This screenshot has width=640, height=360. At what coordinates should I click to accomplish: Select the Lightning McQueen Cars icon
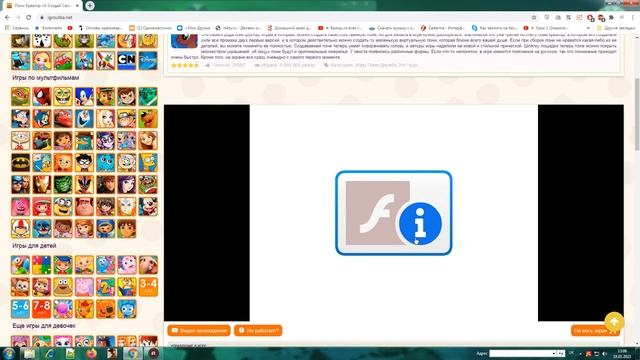click(x=63, y=118)
